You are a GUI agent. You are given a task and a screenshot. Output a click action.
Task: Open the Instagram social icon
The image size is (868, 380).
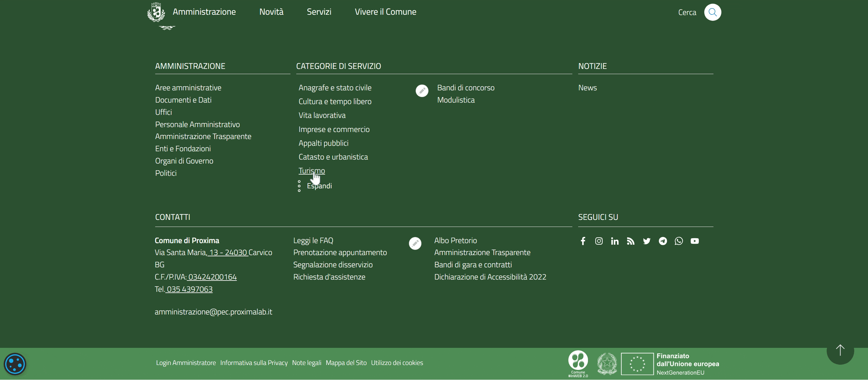tap(598, 241)
